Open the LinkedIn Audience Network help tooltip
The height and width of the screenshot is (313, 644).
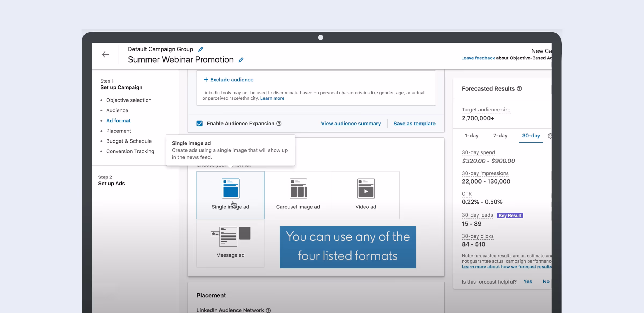tap(268, 310)
